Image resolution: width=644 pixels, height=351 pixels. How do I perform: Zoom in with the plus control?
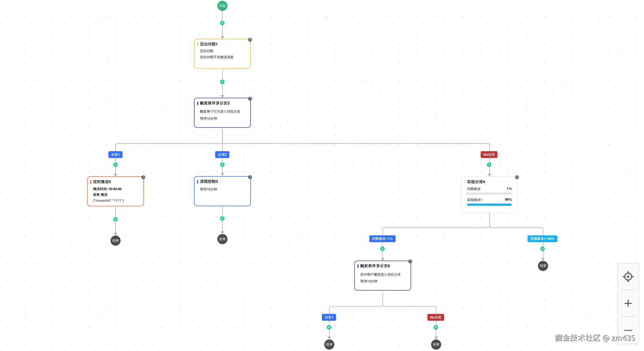tap(628, 303)
